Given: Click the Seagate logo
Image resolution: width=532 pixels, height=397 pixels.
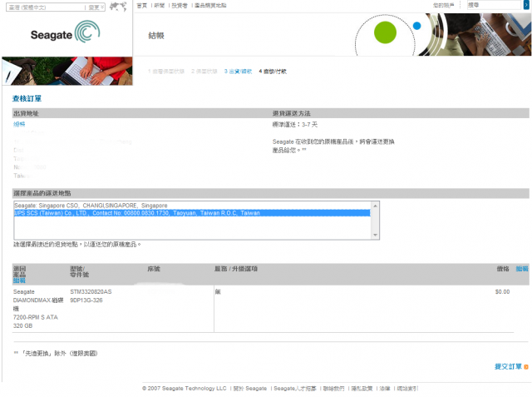Looking at the screenshot, I should [x=65, y=32].
